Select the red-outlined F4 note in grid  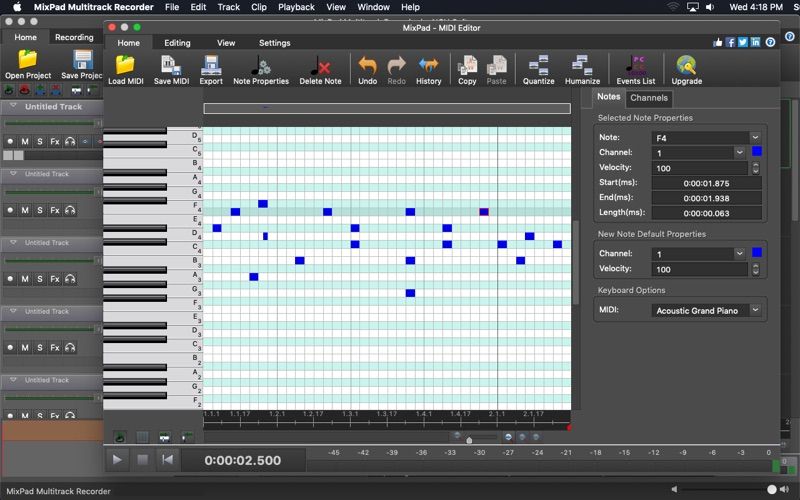coord(484,212)
